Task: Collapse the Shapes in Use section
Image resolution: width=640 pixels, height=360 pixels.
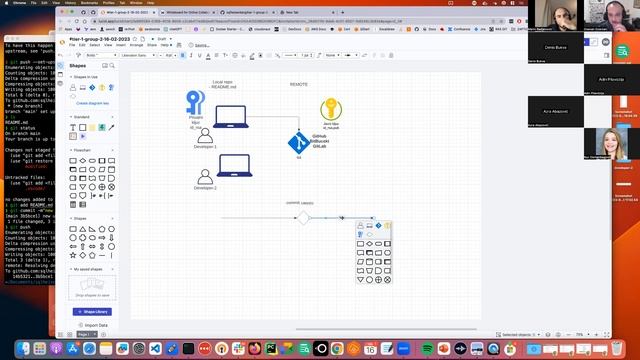Action: click(x=71, y=77)
